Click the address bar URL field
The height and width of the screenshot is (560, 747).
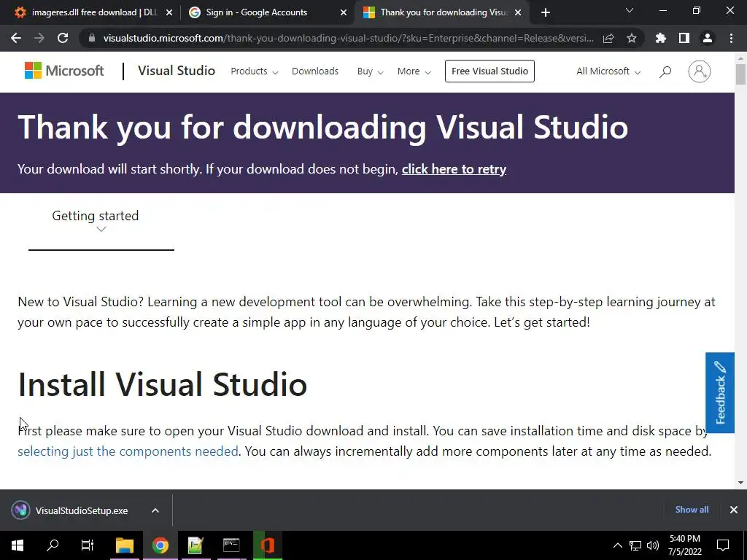point(348,38)
